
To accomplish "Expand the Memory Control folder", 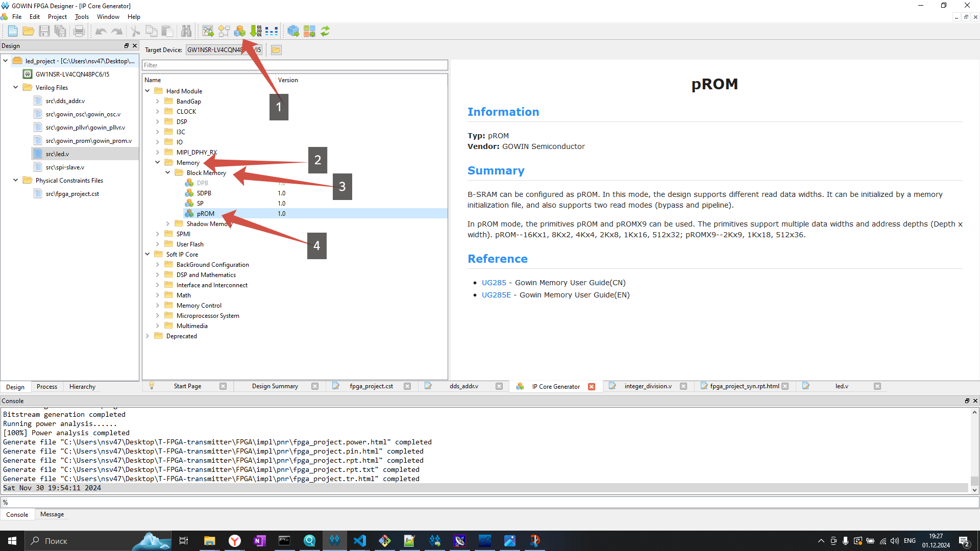I will [157, 305].
